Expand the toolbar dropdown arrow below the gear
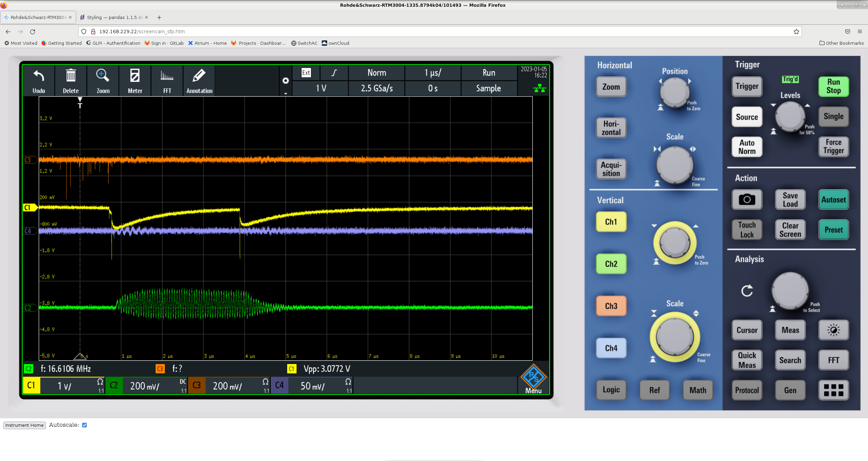The width and height of the screenshot is (868, 461). (x=285, y=94)
